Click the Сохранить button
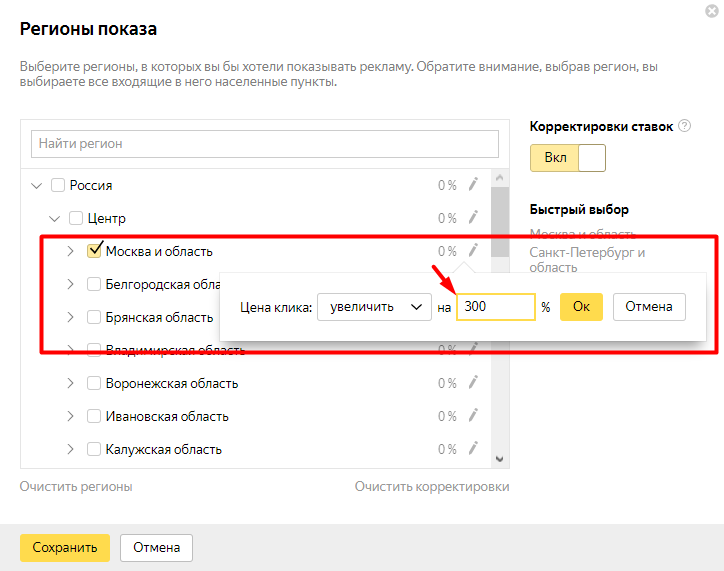This screenshot has width=724, height=571. (64, 547)
